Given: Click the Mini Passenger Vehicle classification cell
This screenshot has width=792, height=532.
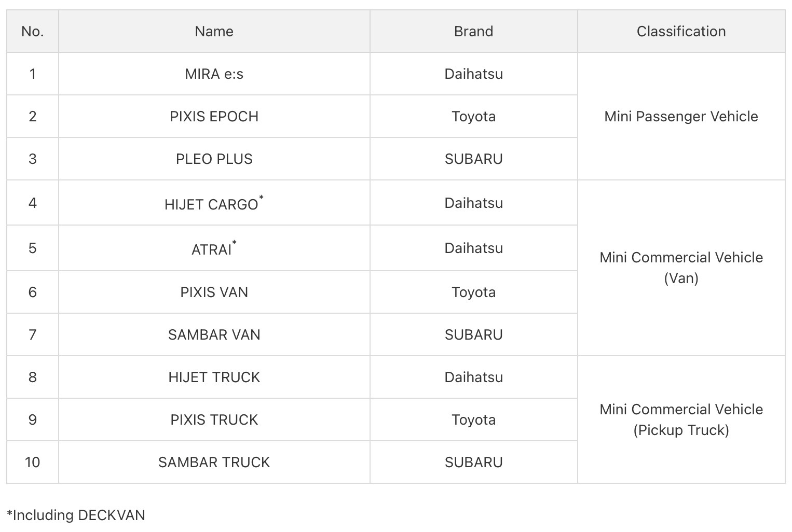Looking at the screenshot, I should point(681,116).
